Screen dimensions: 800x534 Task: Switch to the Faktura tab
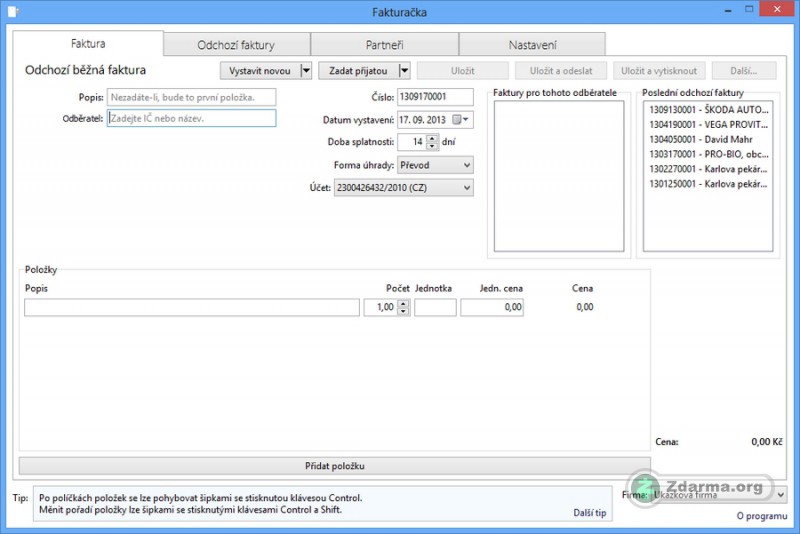pyautogui.click(x=88, y=44)
